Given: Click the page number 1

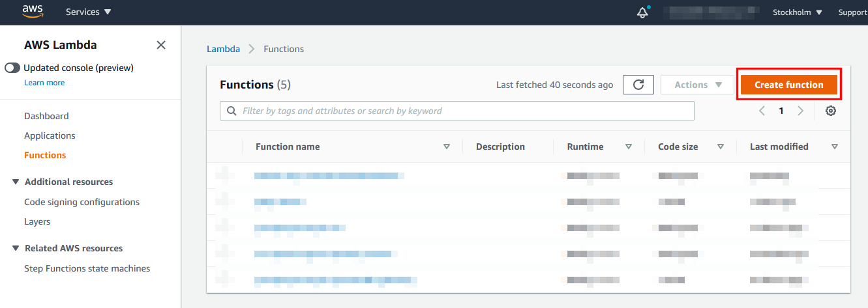Looking at the screenshot, I should point(781,111).
